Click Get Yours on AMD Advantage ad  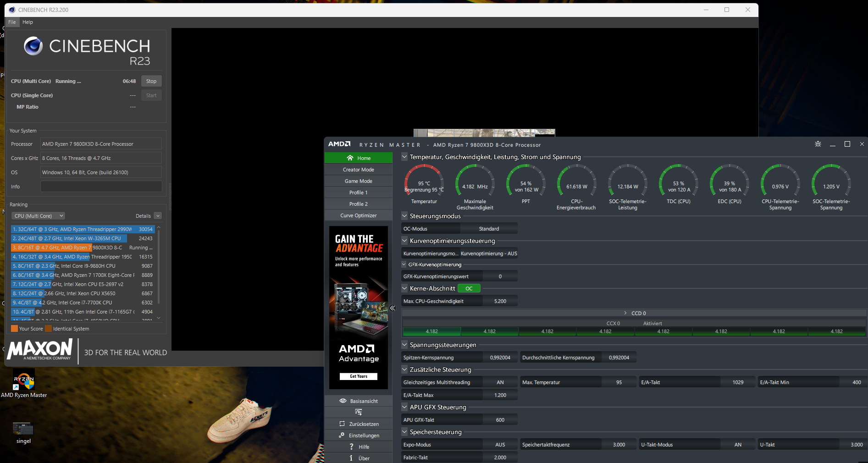click(x=359, y=376)
